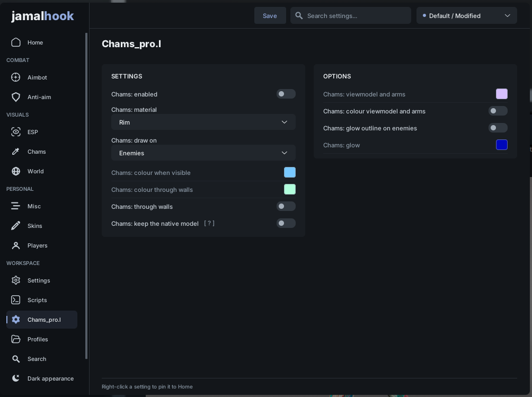The height and width of the screenshot is (397, 532).
Task: Go to the World page
Action: point(42,171)
